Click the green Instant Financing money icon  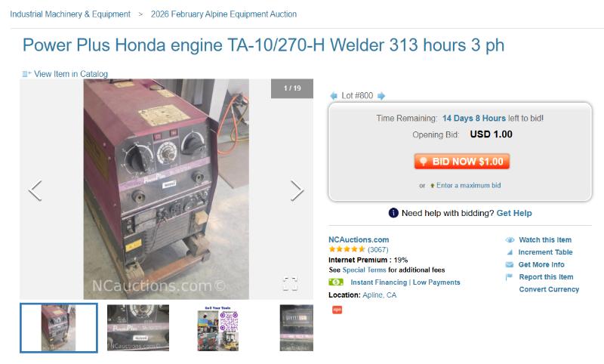(x=336, y=282)
